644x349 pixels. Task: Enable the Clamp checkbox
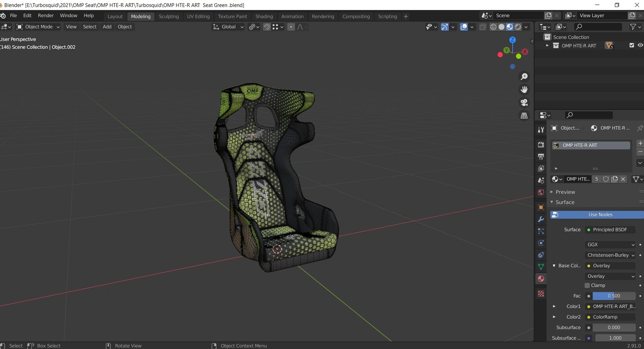pyautogui.click(x=587, y=285)
